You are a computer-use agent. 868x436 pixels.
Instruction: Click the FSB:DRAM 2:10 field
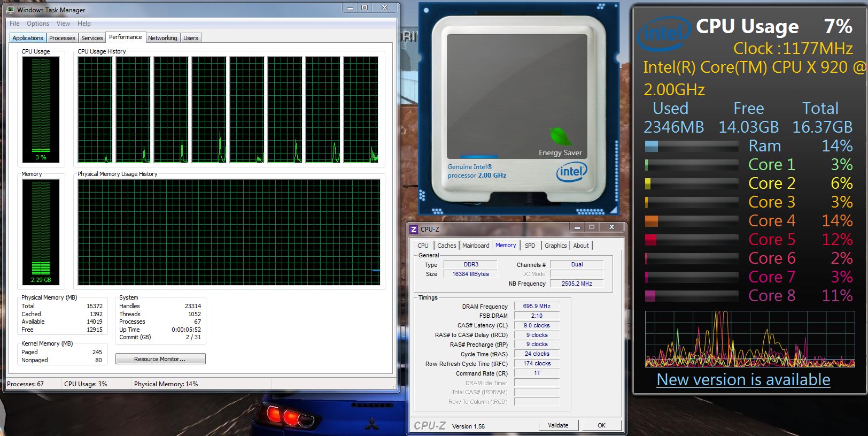tap(537, 316)
